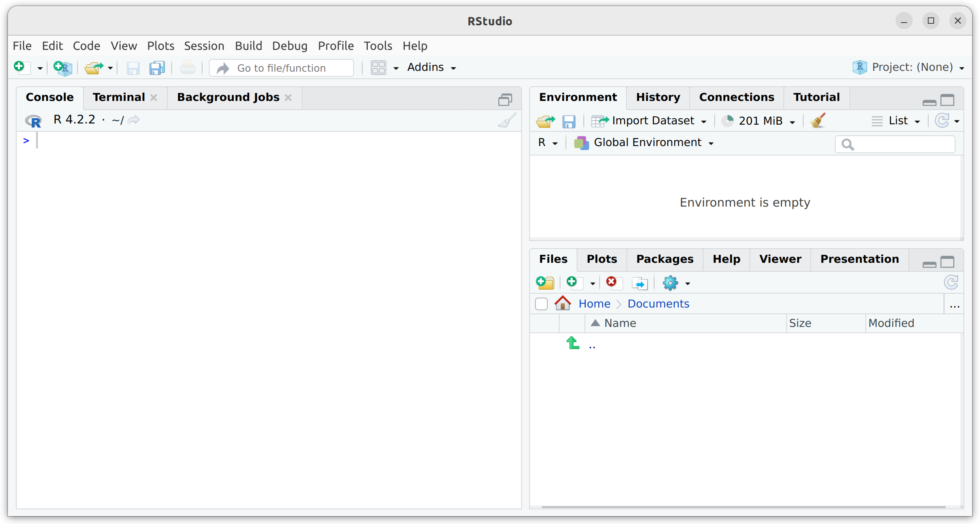Select the Console tab
The height and width of the screenshot is (524, 980).
tap(50, 97)
